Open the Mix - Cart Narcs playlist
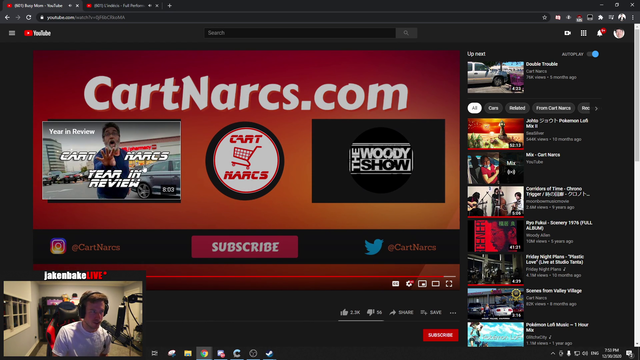This screenshot has height=360, width=640. point(543,155)
